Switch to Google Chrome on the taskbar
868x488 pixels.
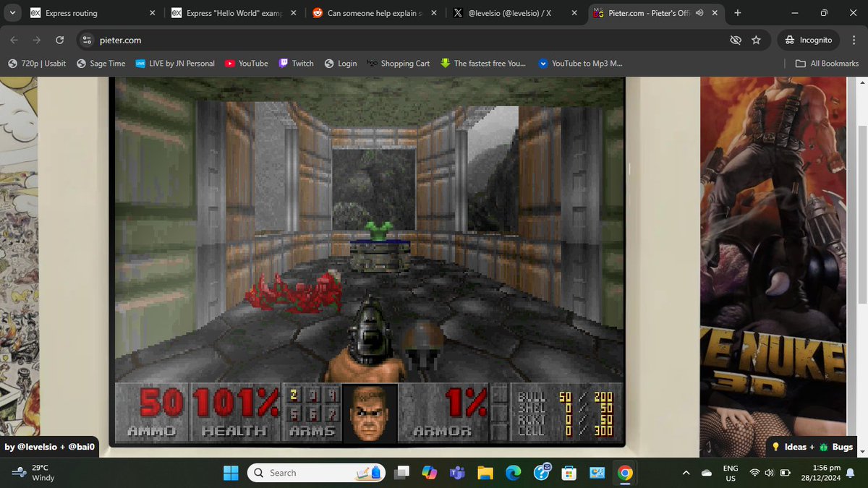(x=625, y=473)
